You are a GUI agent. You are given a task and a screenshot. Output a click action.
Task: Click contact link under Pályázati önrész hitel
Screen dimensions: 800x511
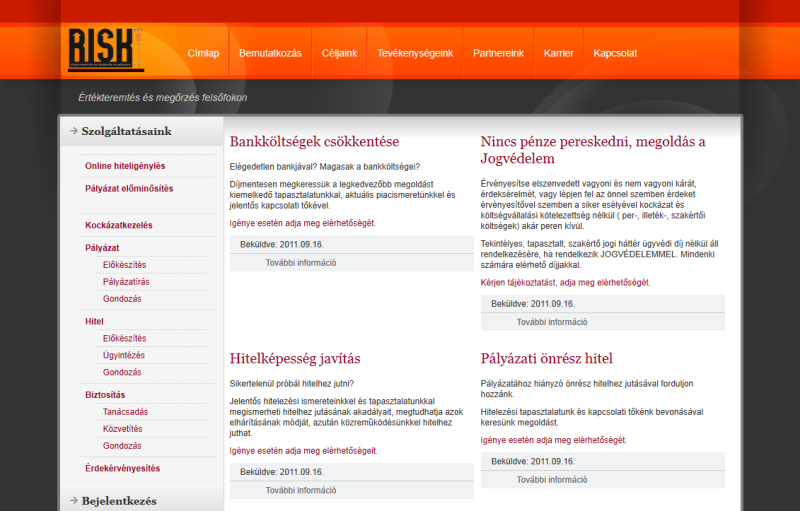[x=554, y=440]
